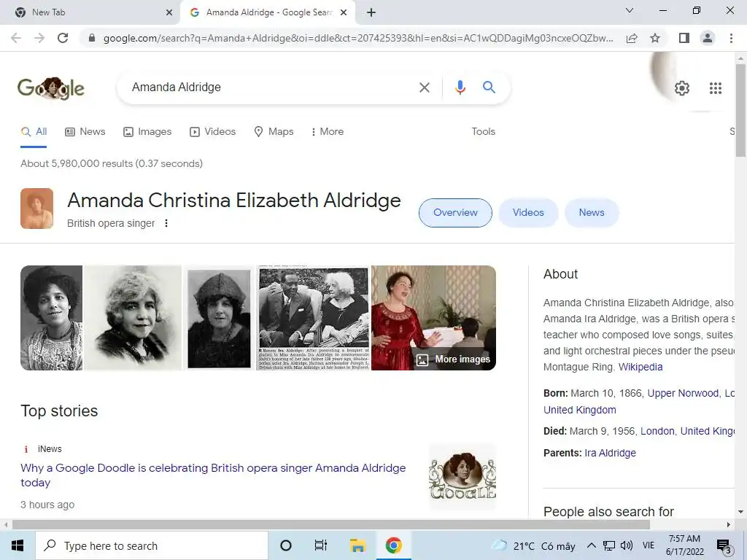Select the Overview chip
The image size is (747, 560).
[455, 213]
